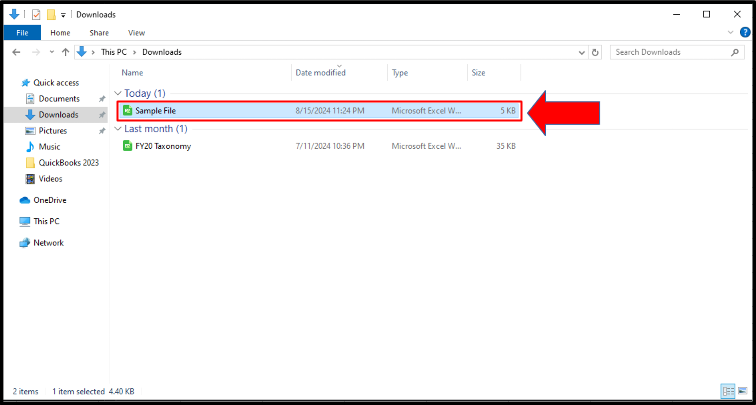
Task: Click the 35 KB size value
Action: click(x=506, y=146)
